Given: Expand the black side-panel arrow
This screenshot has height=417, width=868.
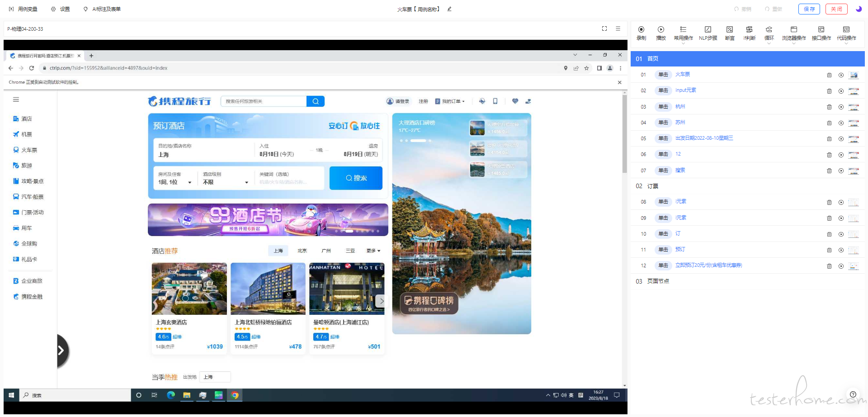Looking at the screenshot, I should [62, 350].
